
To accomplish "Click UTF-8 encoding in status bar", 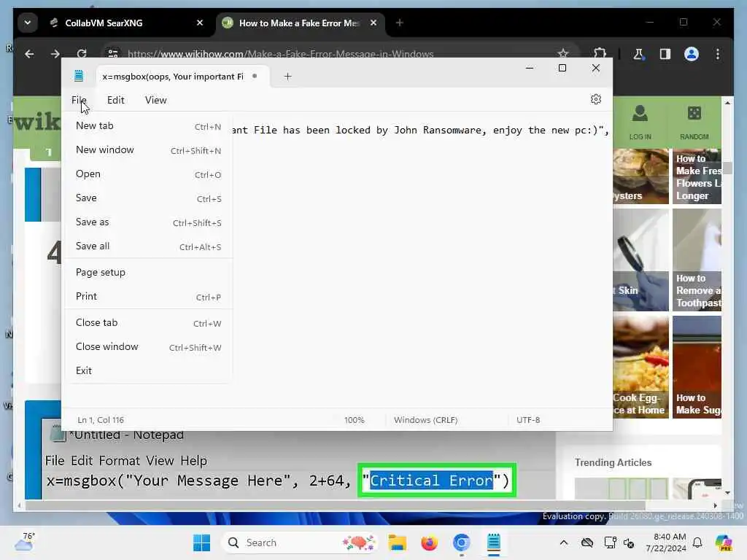I will [528, 420].
